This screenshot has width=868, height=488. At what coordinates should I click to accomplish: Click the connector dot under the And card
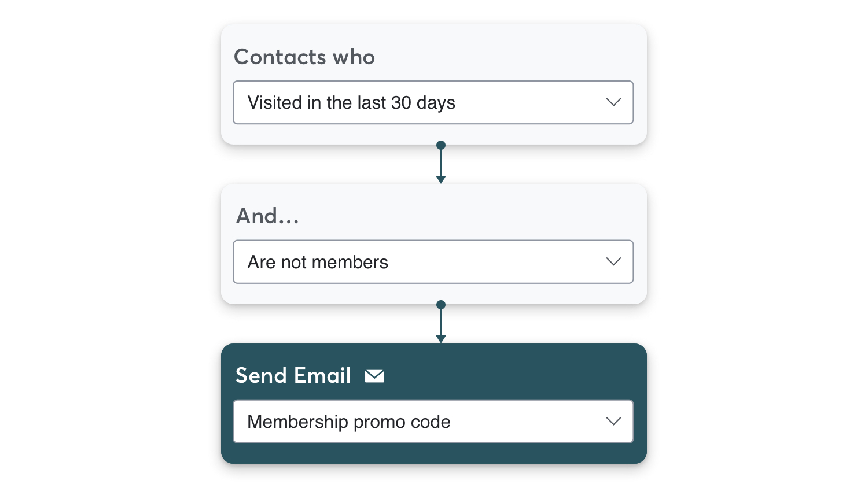click(x=441, y=305)
